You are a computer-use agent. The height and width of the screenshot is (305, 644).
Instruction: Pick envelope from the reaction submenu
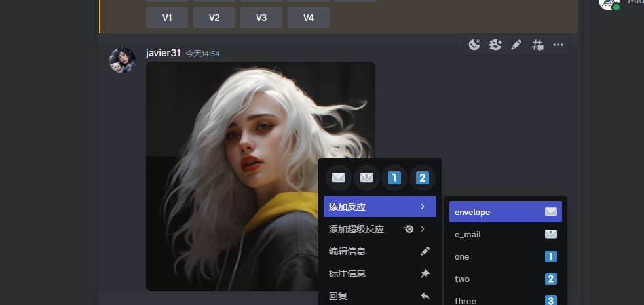[x=506, y=212]
